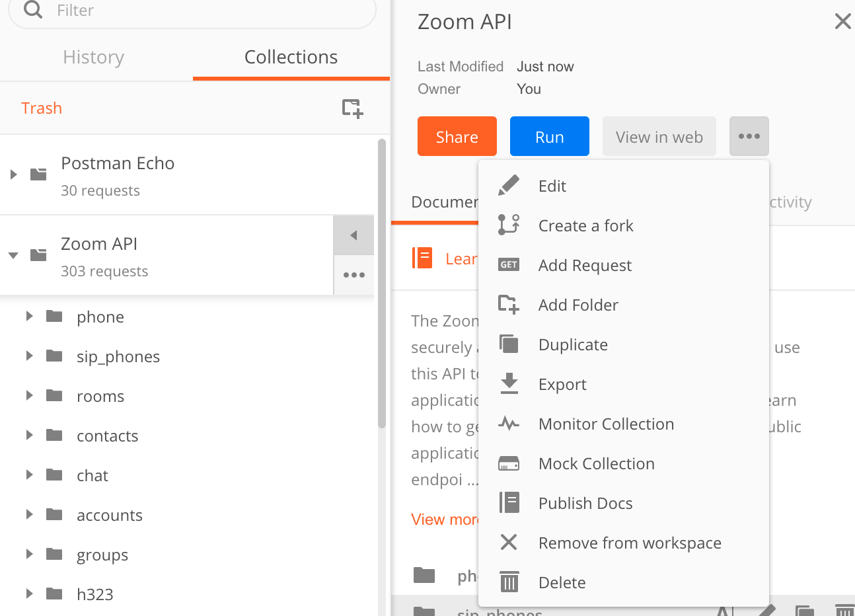Choose Delete from the collection menu

624,582
